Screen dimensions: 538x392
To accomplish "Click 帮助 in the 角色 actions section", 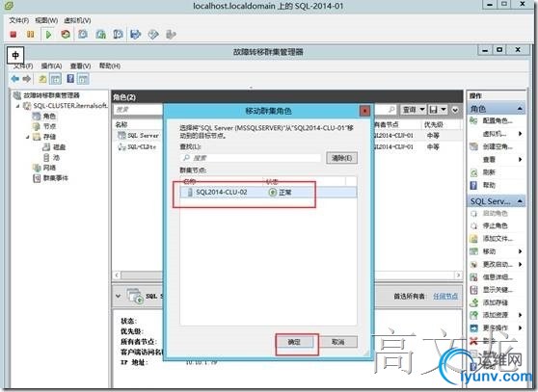I will coord(489,185).
